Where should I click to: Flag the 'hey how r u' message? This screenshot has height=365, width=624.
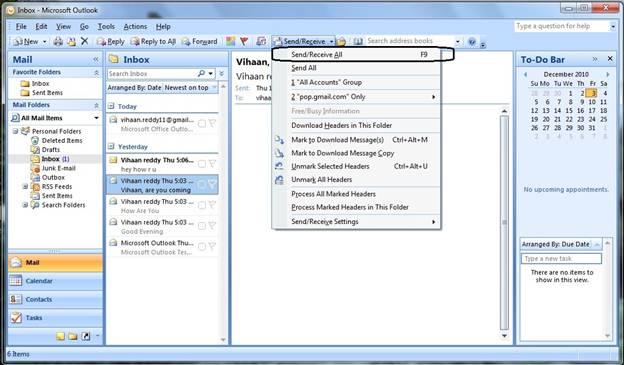click(212, 164)
